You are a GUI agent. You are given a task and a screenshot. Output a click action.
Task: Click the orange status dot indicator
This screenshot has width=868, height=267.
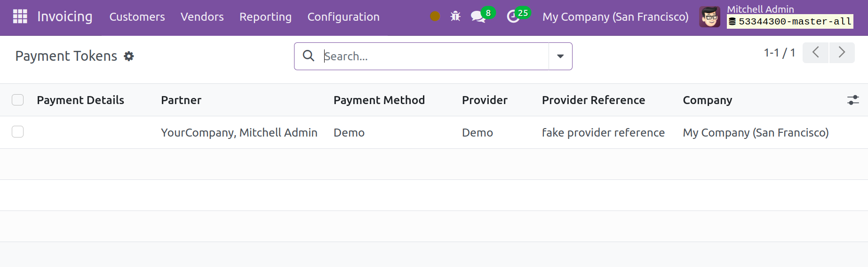pyautogui.click(x=435, y=16)
